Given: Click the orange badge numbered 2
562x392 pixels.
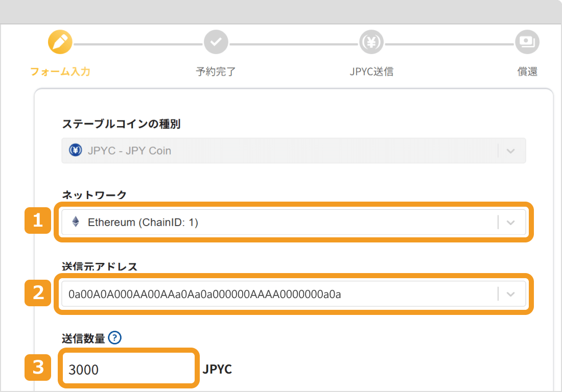Looking at the screenshot, I should pos(38,293).
